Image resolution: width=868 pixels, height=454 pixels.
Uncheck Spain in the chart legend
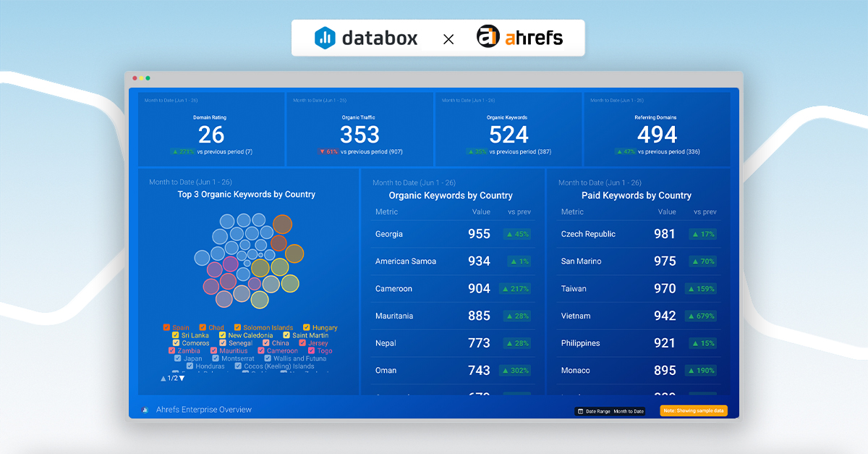(167, 327)
